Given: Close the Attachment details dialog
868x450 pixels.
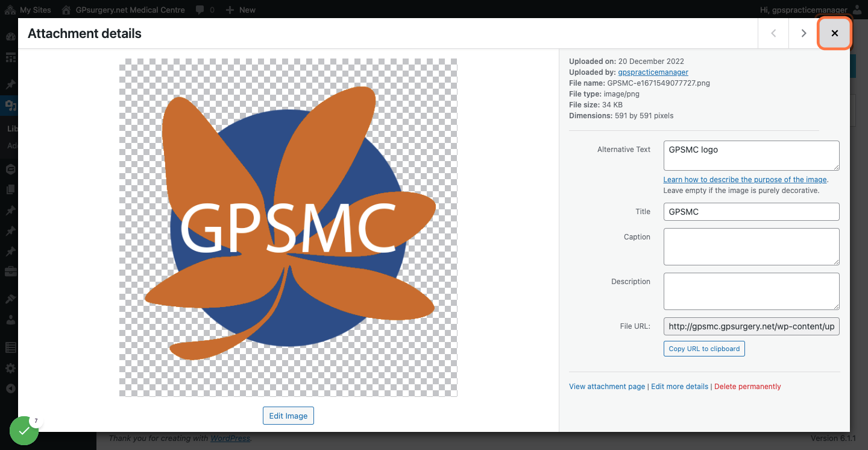Looking at the screenshot, I should pyautogui.click(x=834, y=33).
